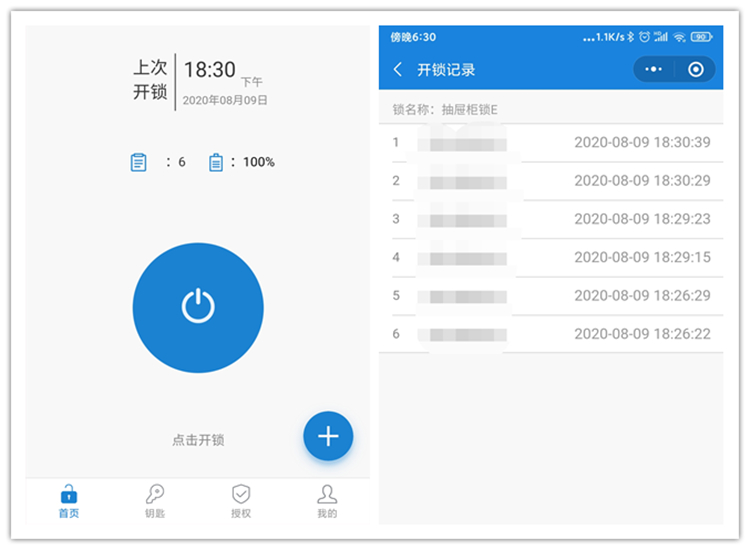
Task: Click the record count 6
Action: 182,162
